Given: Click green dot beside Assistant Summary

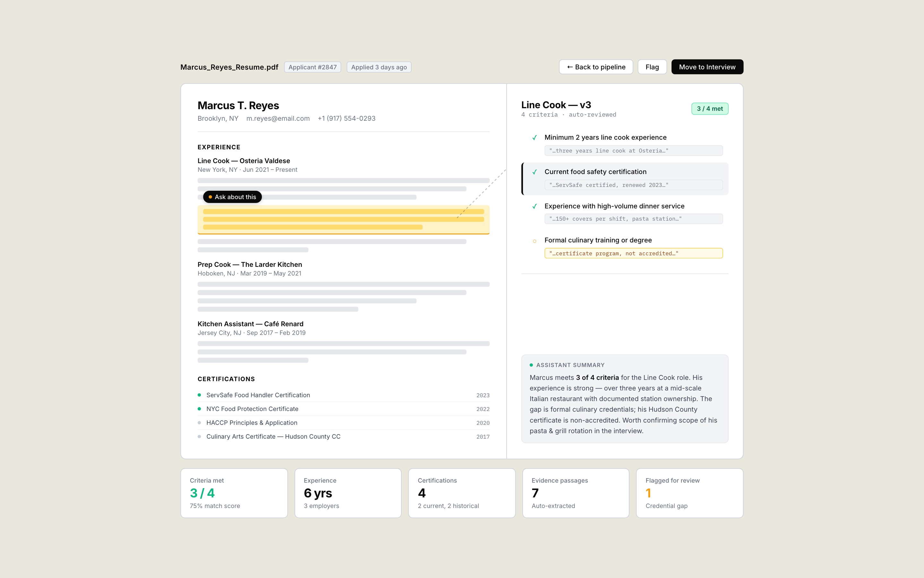Looking at the screenshot, I should pos(531,365).
